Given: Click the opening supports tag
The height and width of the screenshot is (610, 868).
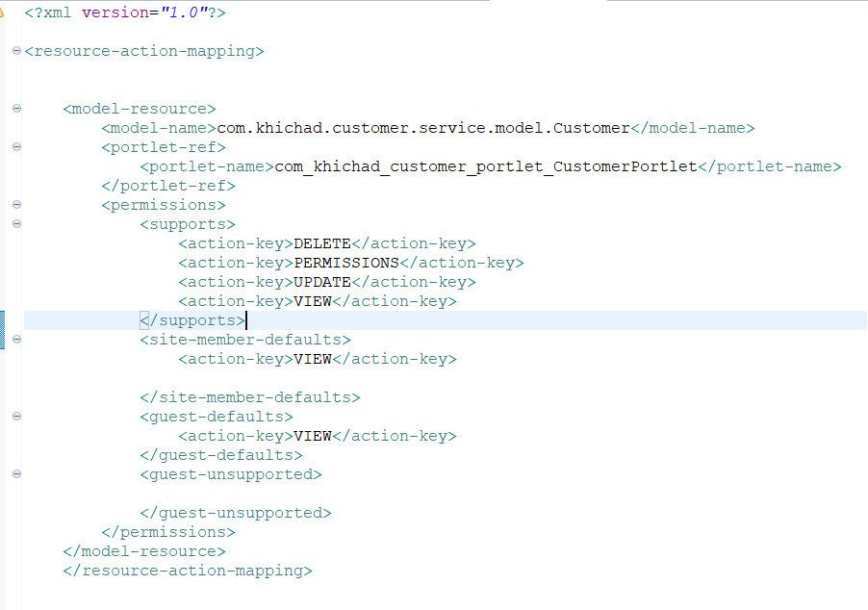Looking at the screenshot, I should pyautogui.click(x=188, y=224).
